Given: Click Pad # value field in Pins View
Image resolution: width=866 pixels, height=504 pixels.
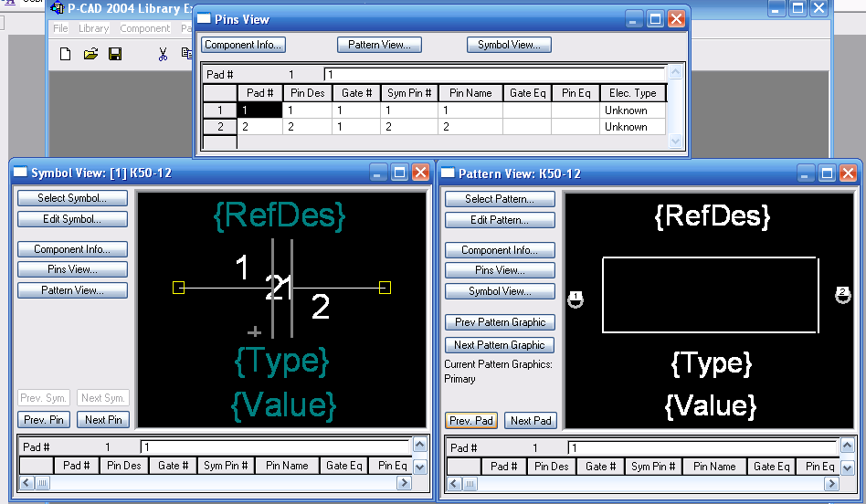Looking at the screenshot, I should click(495, 75).
